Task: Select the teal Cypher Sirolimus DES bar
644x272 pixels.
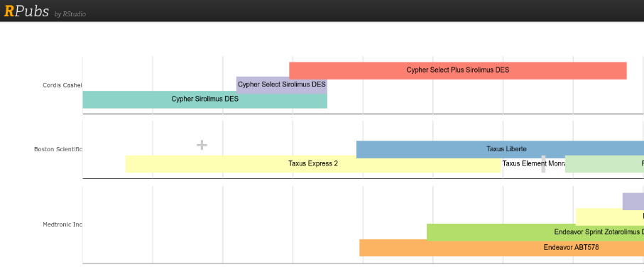Action: pos(205,99)
